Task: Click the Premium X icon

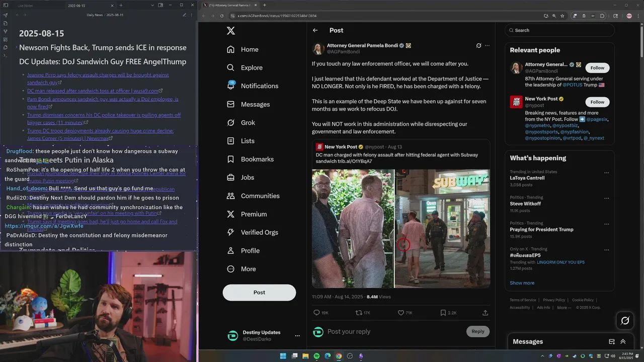Action: click(x=230, y=214)
